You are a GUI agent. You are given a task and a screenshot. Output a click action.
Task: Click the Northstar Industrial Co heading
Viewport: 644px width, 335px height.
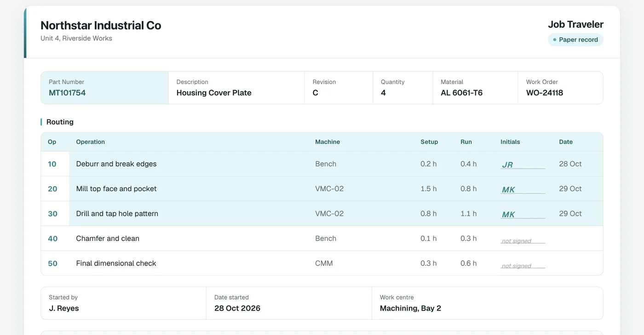click(101, 25)
